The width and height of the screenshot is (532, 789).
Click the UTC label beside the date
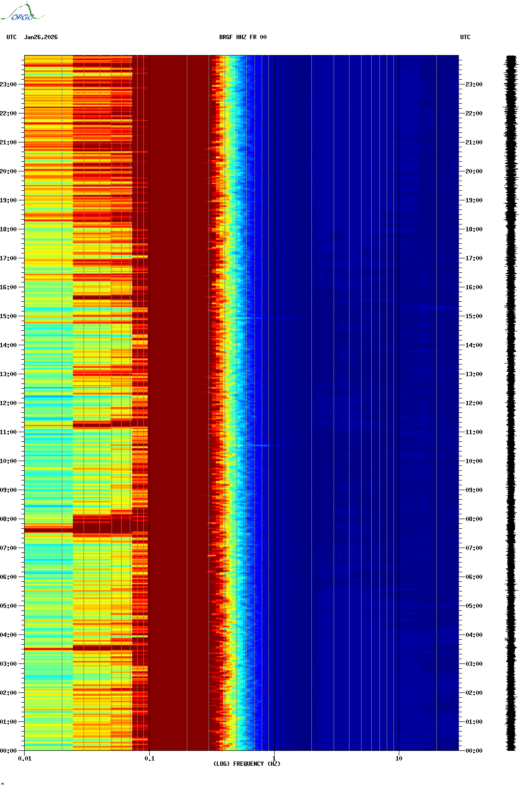12,37
